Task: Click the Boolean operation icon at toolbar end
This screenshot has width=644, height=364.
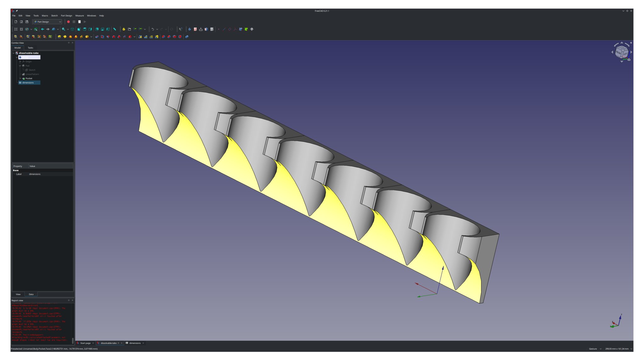Action: click(x=187, y=37)
